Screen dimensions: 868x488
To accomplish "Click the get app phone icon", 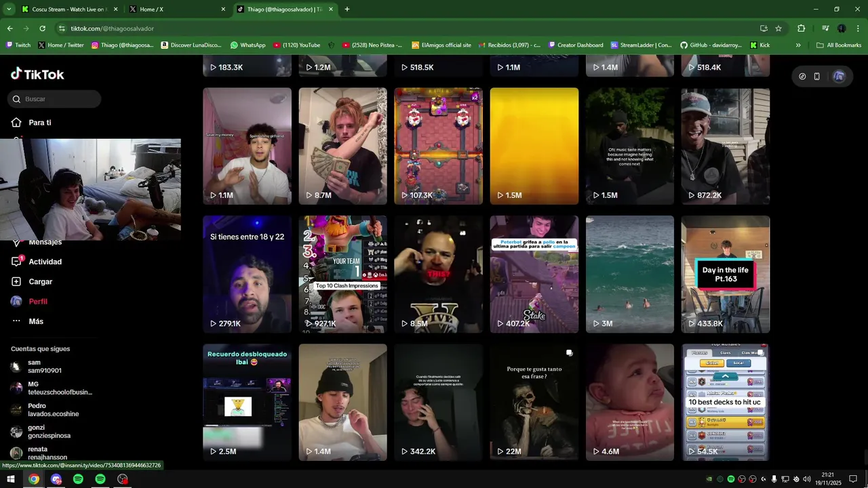I will click(x=817, y=77).
